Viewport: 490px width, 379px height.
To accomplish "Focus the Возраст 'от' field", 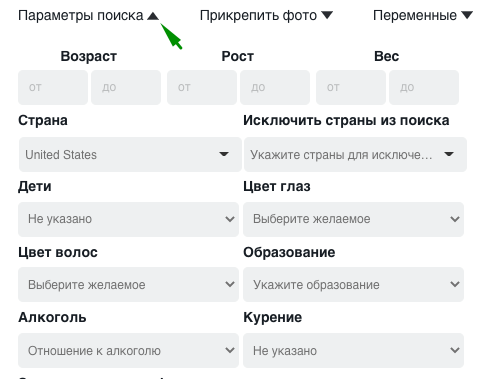I will click(53, 87).
